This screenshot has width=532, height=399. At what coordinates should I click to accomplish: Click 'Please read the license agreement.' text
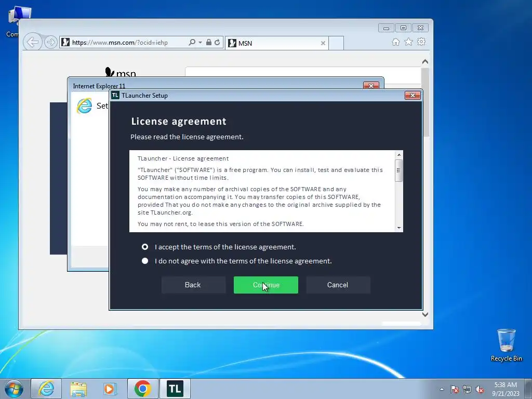point(187,137)
